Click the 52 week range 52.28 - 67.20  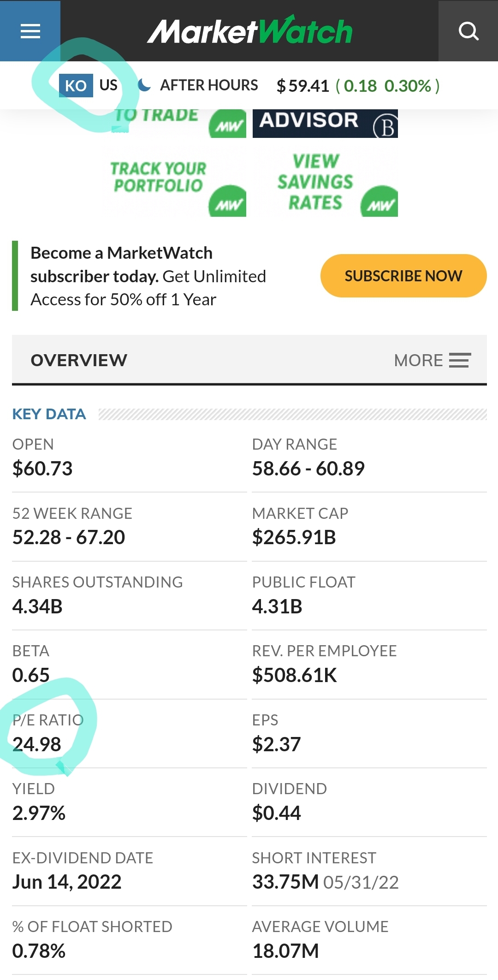click(69, 537)
